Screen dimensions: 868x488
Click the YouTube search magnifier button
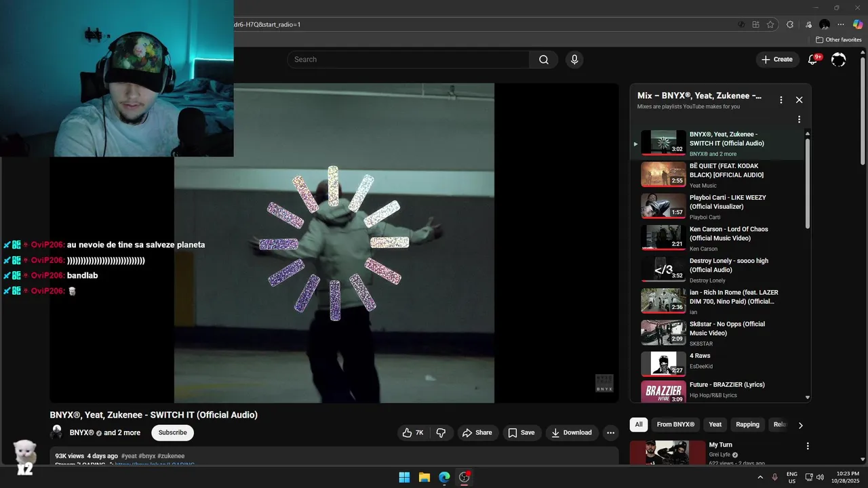(x=543, y=60)
